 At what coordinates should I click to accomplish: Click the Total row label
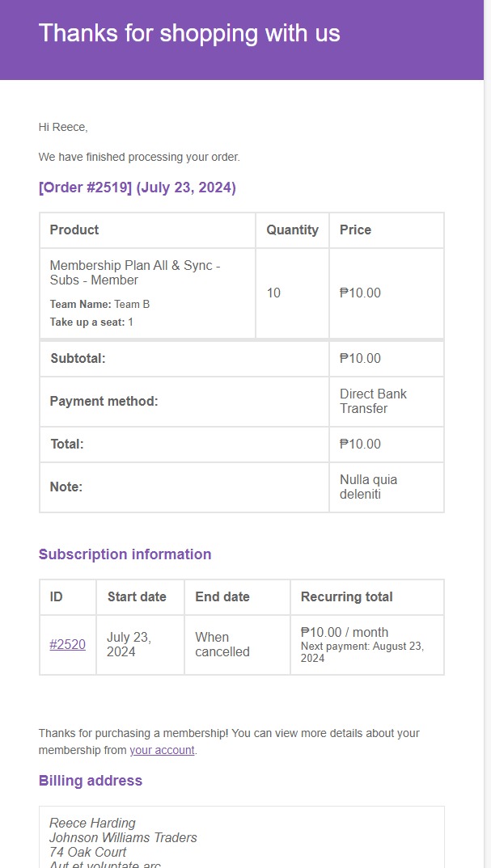[x=66, y=444]
